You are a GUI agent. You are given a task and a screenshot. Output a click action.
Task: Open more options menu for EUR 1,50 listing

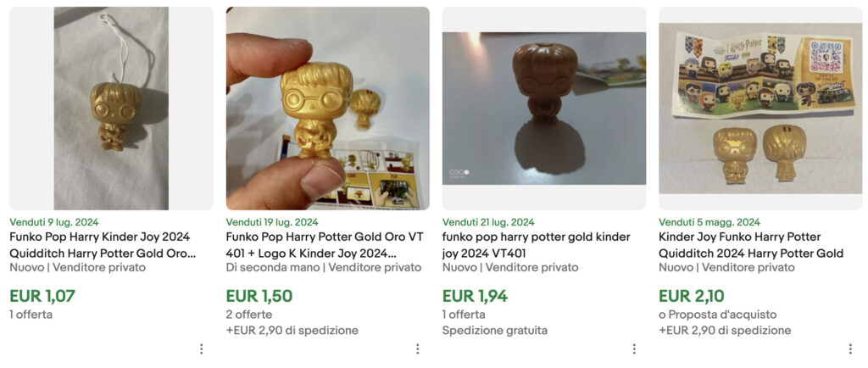point(418,348)
